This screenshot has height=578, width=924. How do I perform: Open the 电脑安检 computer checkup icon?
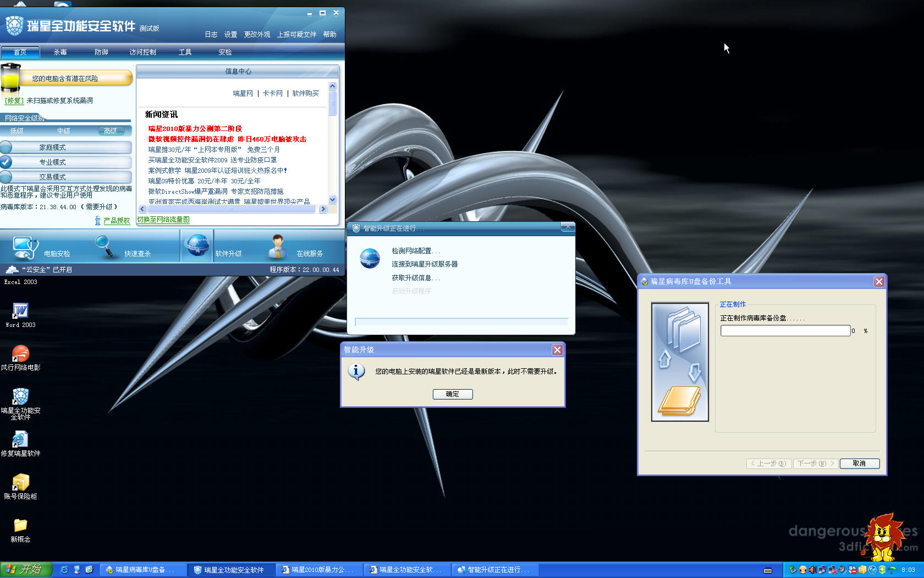[25, 247]
